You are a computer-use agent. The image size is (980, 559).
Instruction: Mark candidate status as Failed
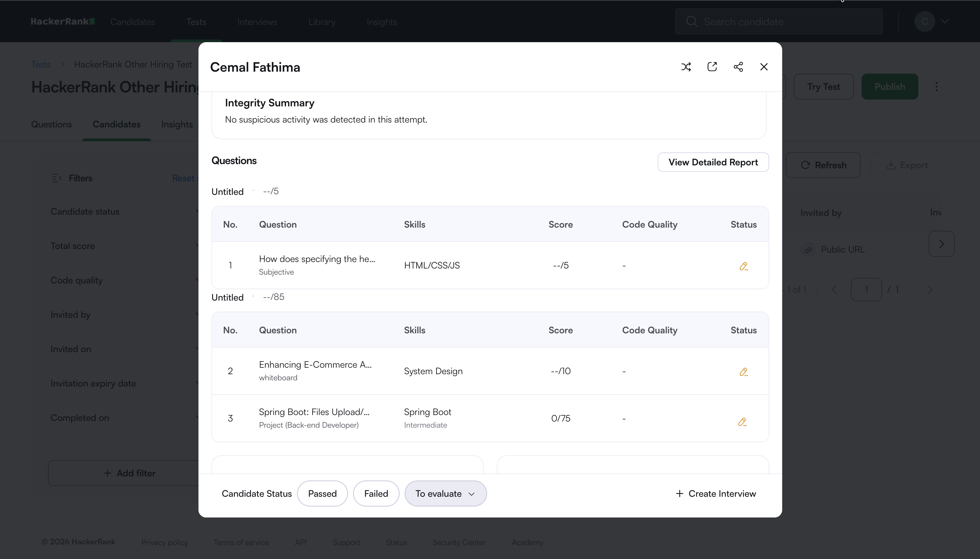[x=376, y=494]
